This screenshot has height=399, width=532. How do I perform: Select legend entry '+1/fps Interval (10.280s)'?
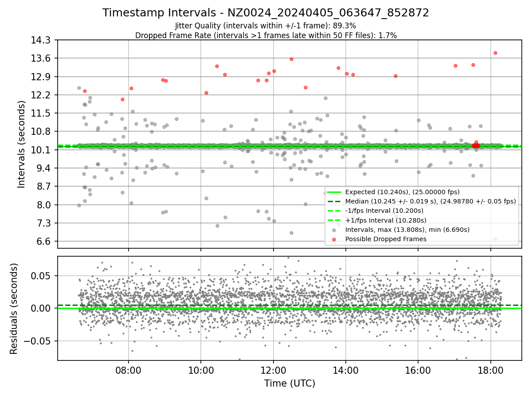click(386, 220)
